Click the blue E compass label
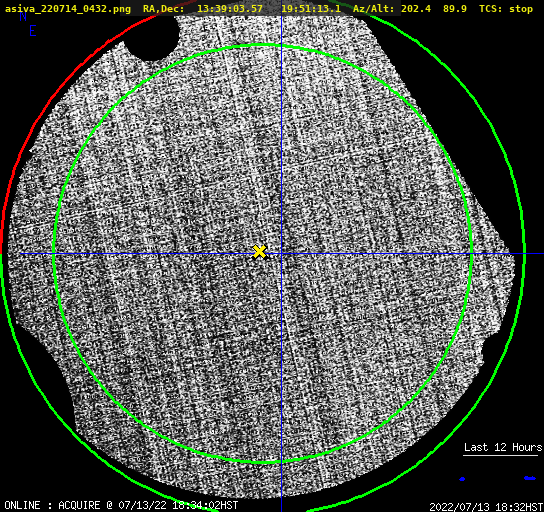 pyautogui.click(x=33, y=31)
